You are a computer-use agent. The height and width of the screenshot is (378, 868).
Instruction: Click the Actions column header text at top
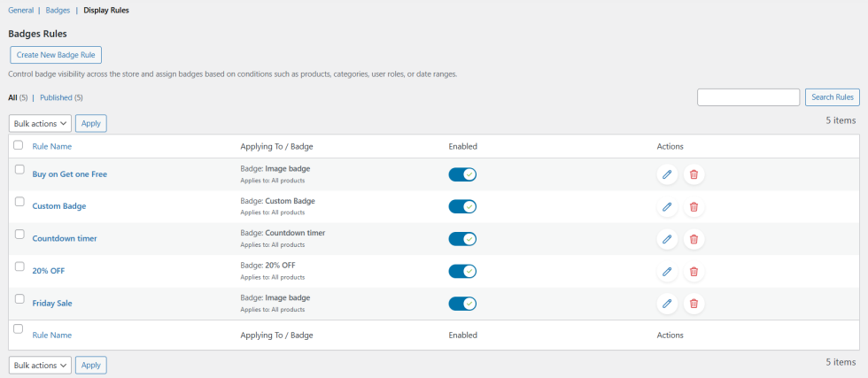pos(670,147)
